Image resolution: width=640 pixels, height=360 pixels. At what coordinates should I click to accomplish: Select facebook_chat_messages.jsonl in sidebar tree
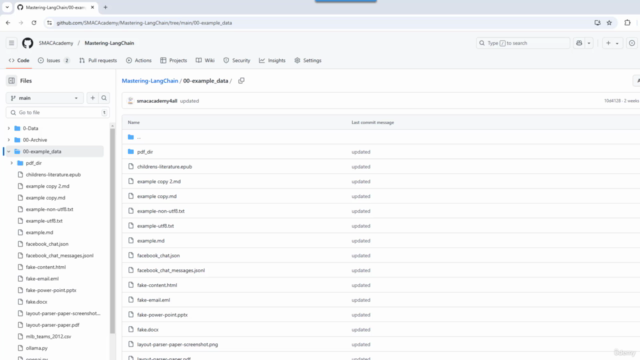(60, 256)
